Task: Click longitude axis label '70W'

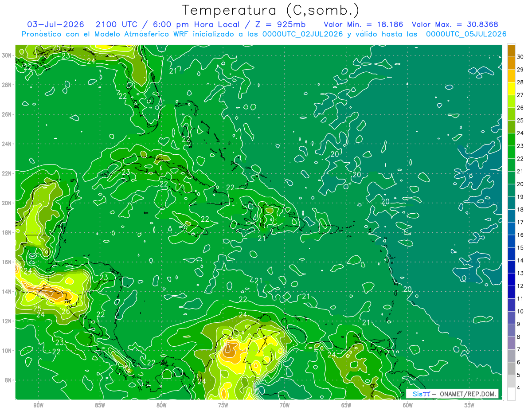Action: pos(285,405)
